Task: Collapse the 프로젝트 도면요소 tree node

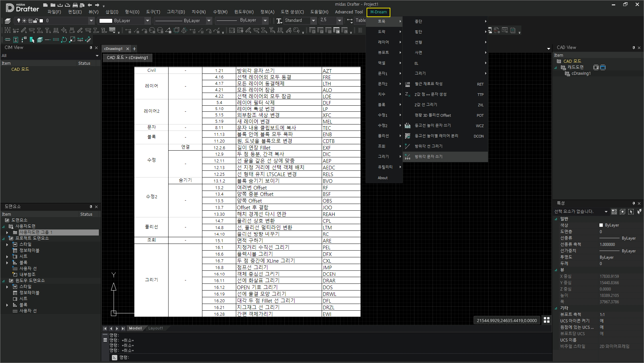Action: [4, 239]
